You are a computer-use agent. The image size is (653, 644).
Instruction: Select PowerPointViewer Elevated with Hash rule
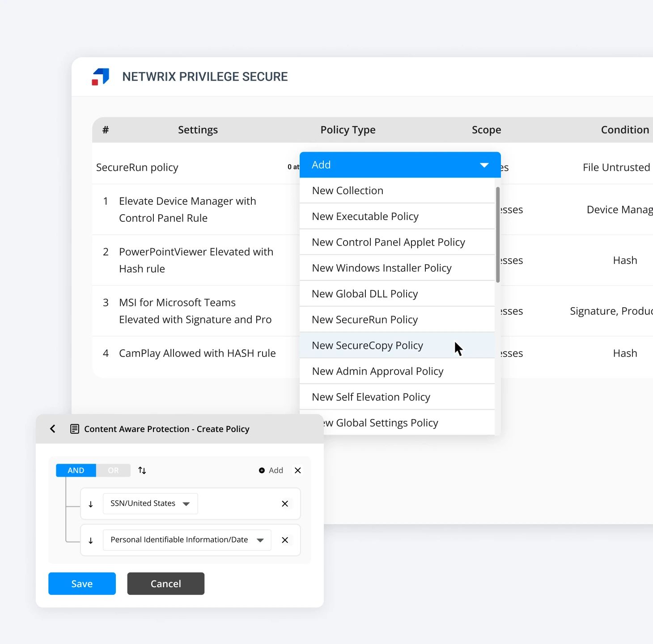[x=196, y=260]
